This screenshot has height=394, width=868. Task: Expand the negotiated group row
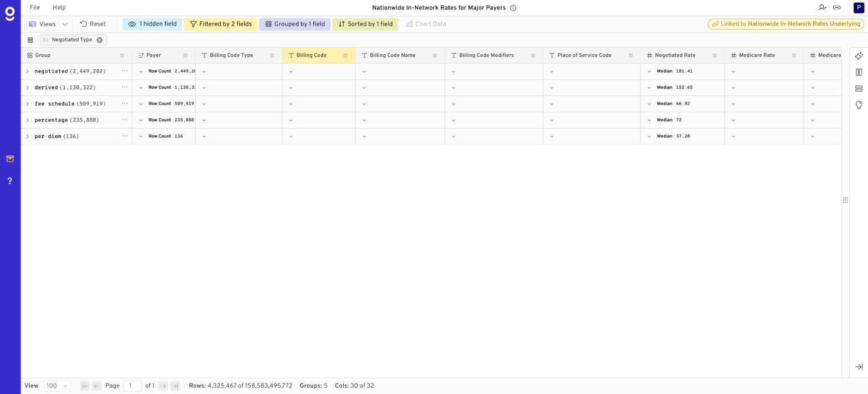(x=27, y=71)
